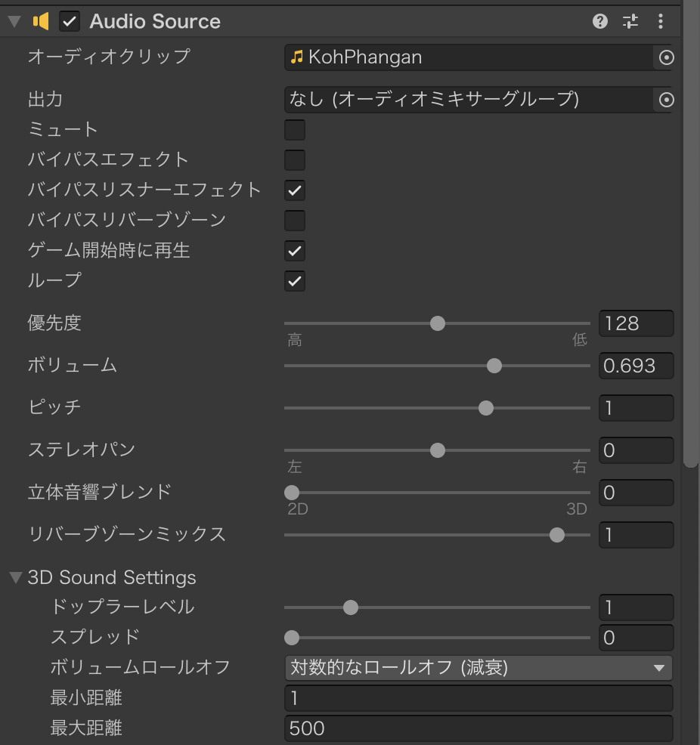Click the 最大距離 input field
The height and width of the screenshot is (745, 700).
click(x=478, y=728)
